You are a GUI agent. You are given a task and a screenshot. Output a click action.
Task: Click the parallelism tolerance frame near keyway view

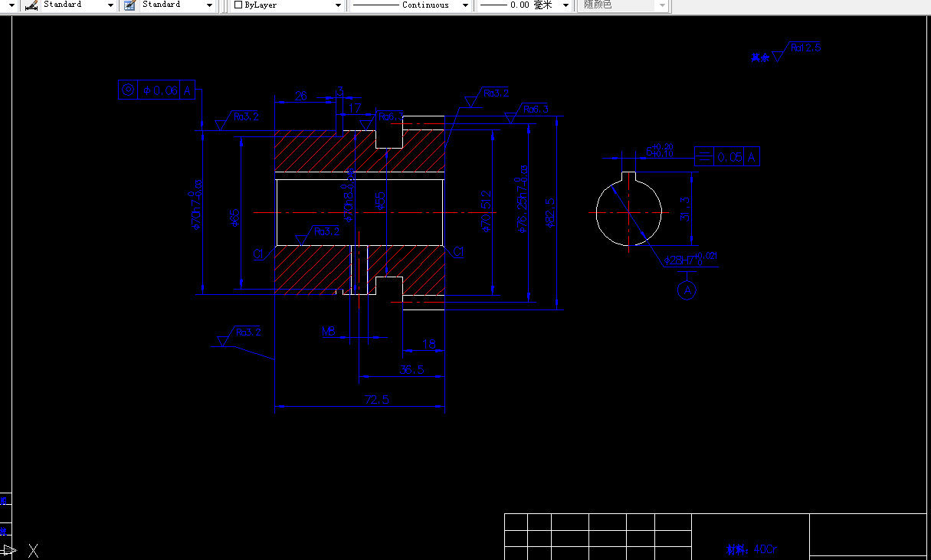(x=726, y=156)
